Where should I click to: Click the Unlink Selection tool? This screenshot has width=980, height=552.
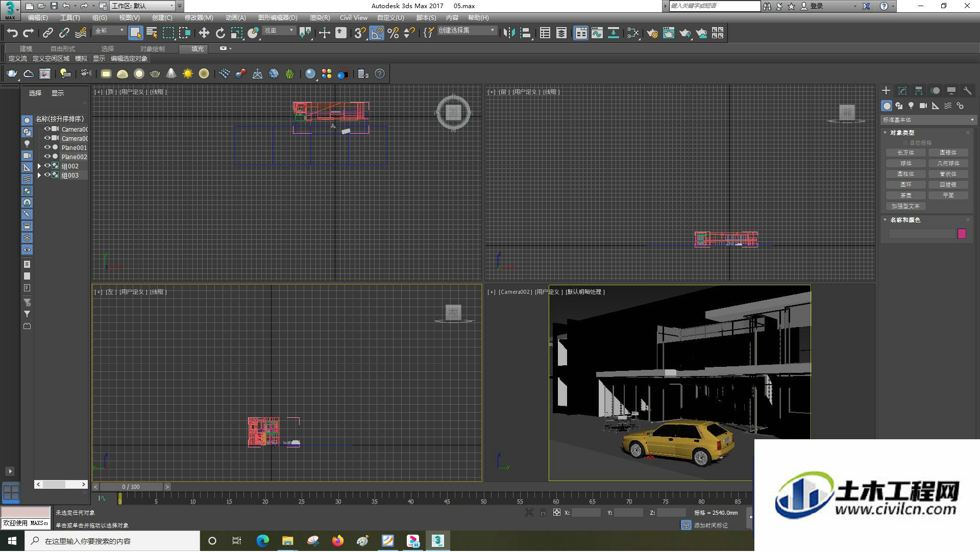click(64, 33)
